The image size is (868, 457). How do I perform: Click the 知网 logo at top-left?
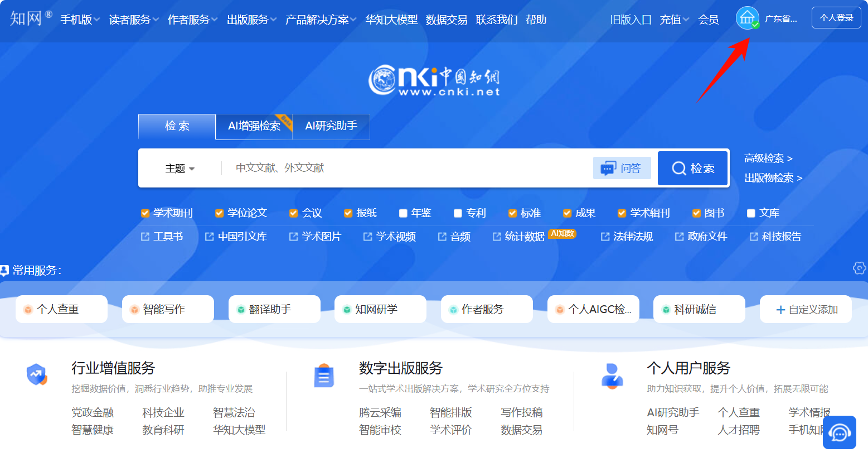(31, 18)
